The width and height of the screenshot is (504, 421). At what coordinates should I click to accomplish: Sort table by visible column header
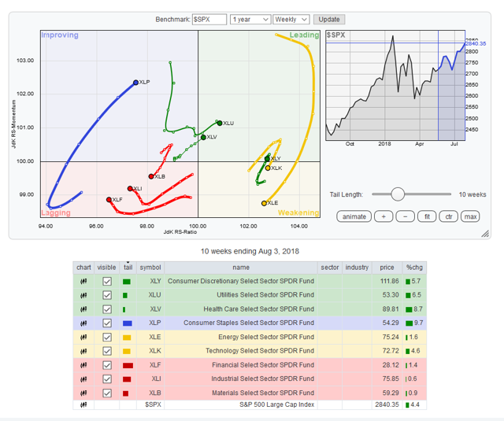(x=106, y=268)
